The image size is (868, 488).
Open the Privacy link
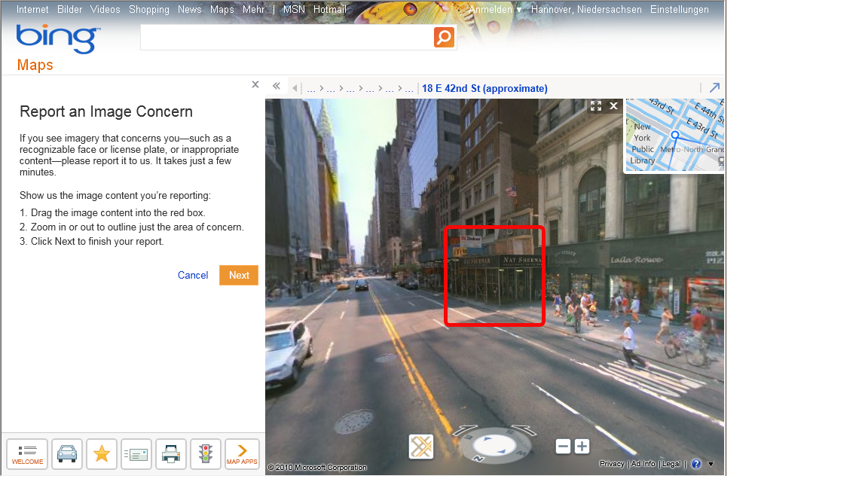(612, 464)
